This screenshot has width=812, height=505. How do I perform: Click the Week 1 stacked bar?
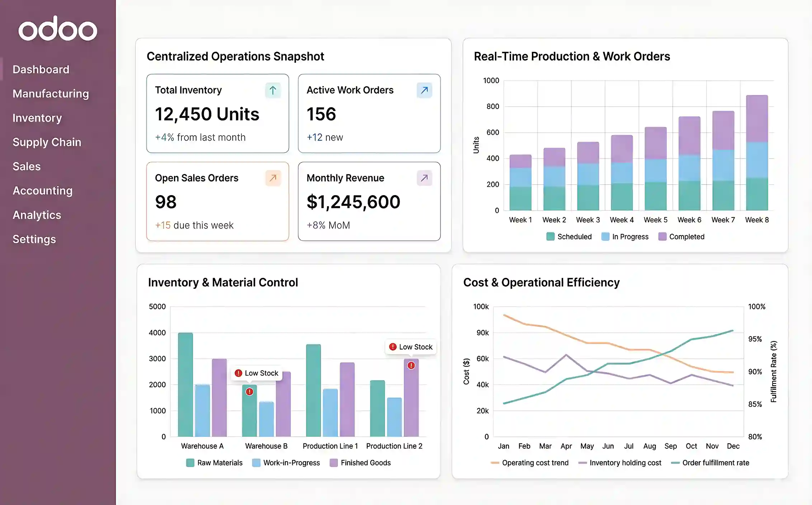click(x=520, y=183)
